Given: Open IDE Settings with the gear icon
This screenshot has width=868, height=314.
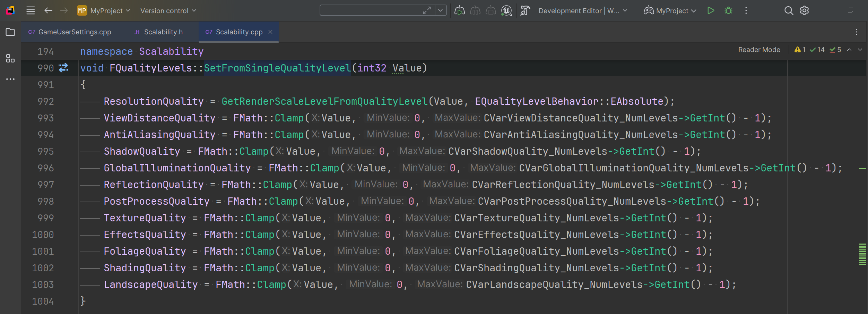Looking at the screenshot, I should (804, 10).
